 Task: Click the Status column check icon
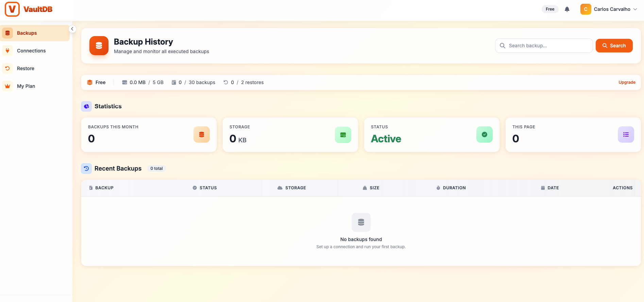(x=195, y=188)
